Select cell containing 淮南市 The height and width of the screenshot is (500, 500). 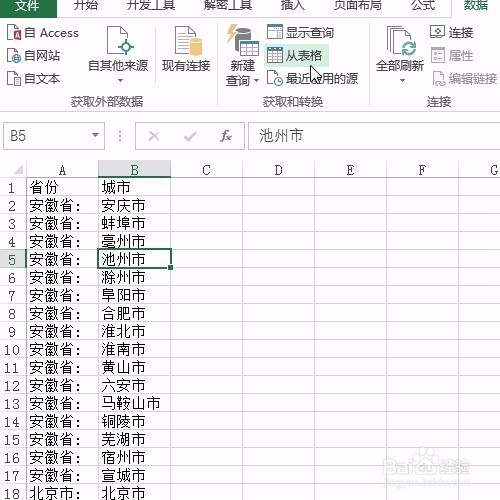click(x=134, y=349)
